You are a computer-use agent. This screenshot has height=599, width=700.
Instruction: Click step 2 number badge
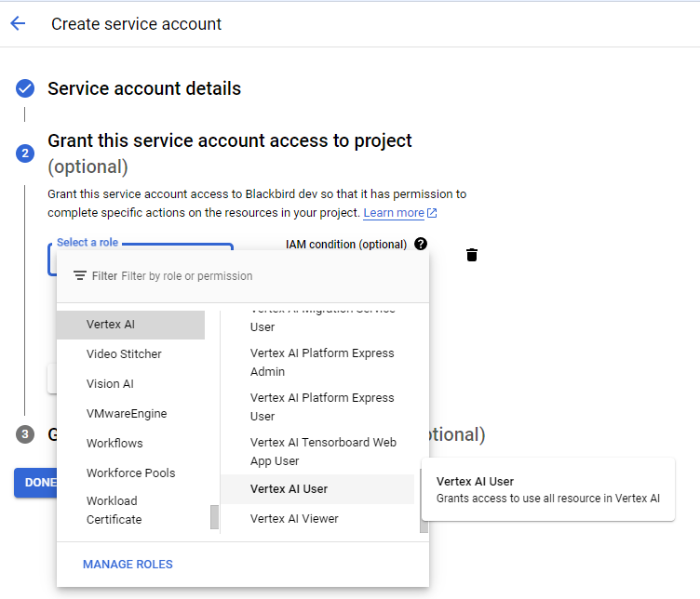(25, 153)
